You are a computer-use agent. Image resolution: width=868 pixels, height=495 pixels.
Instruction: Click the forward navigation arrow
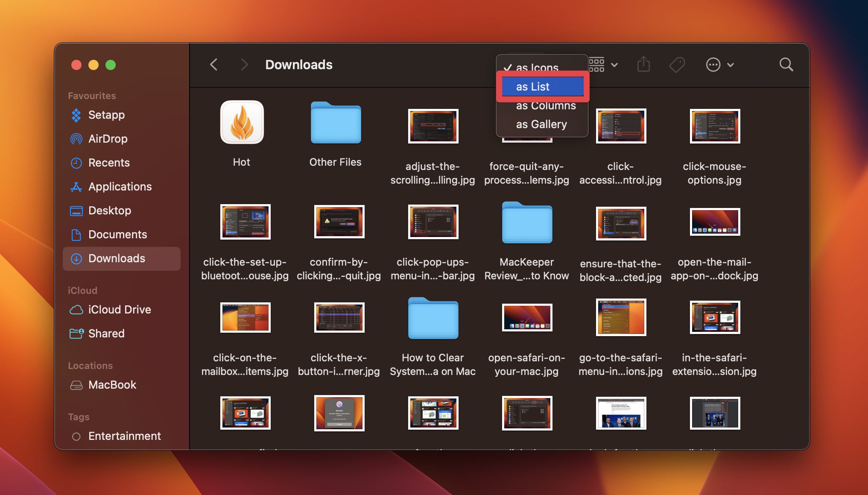pos(244,64)
